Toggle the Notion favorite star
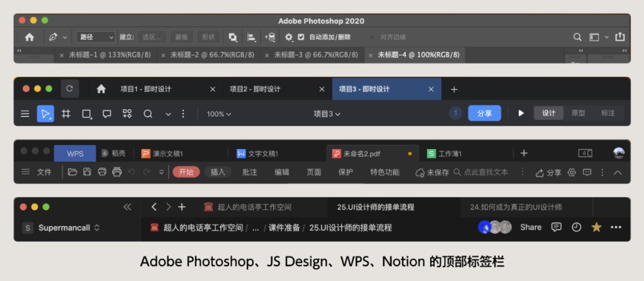This screenshot has width=644, height=281. (596, 227)
